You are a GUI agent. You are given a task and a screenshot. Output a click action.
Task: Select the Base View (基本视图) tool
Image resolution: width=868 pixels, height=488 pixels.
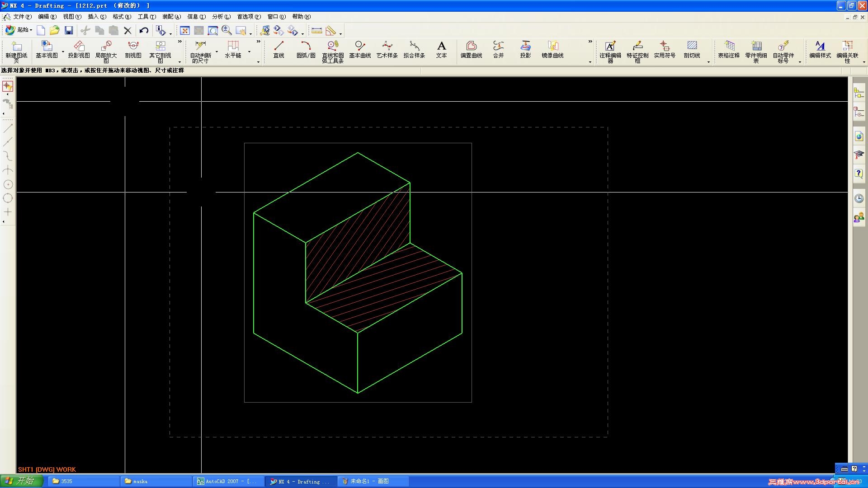click(47, 49)
